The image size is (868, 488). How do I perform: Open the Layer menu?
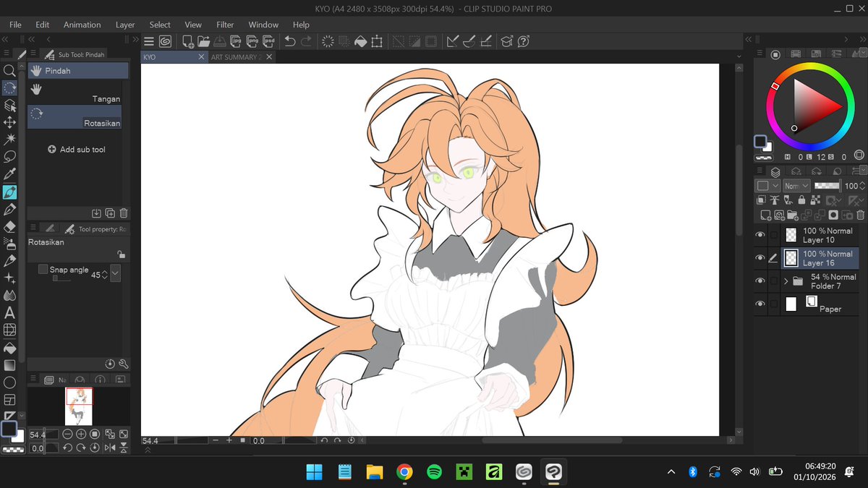click(125, 25)
